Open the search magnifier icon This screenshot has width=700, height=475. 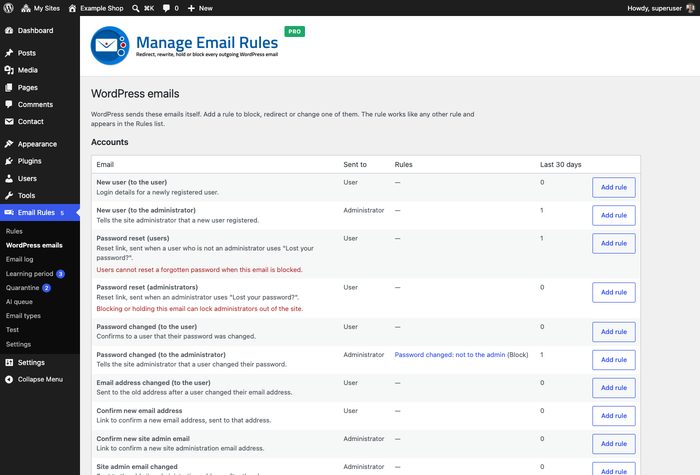coord(136,8)
